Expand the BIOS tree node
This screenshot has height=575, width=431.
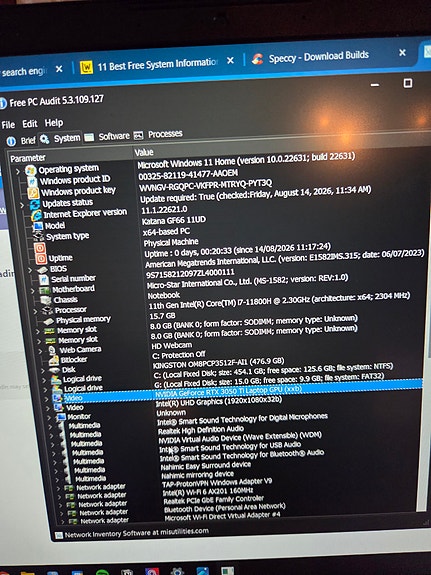[30, 270]
